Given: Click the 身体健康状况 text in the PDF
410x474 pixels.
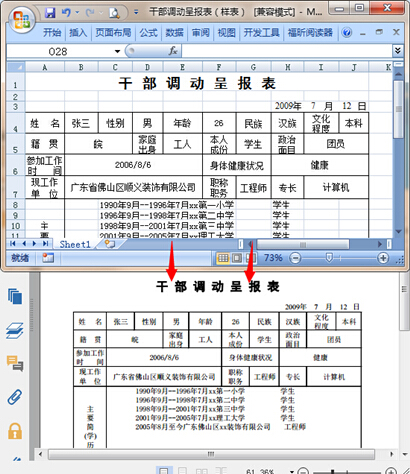Looking at the screenshot, I should 251,358.
